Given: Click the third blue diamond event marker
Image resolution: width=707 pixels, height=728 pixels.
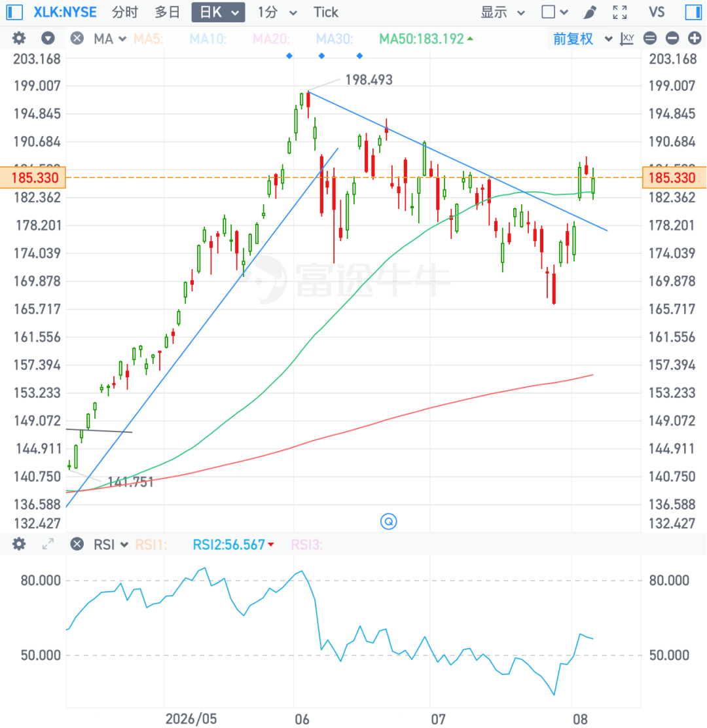Looking at the screenshot, I should tap(360, 56).
